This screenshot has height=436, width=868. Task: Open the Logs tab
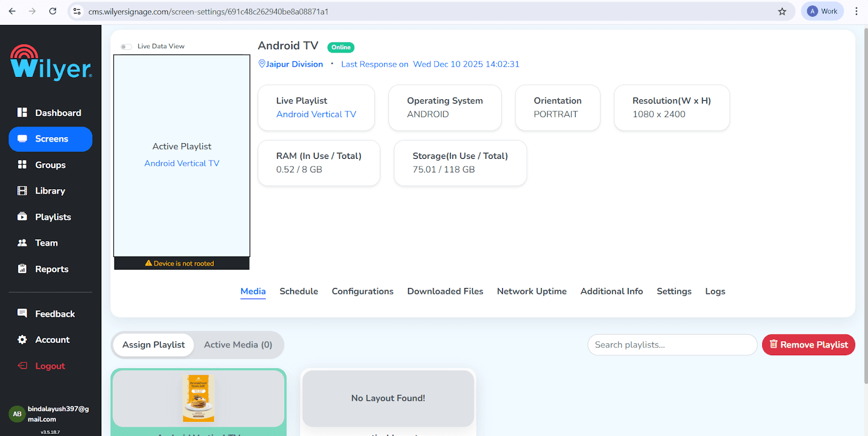tap(715, 291)
